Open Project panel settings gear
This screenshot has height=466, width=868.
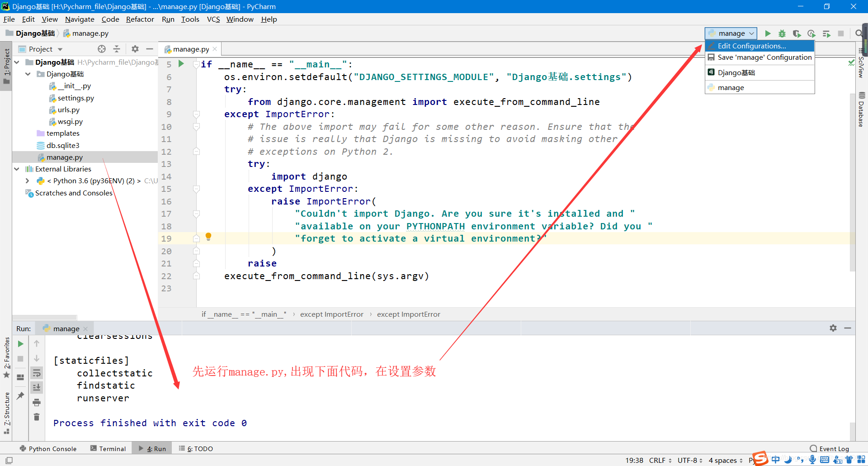[135, 49]
